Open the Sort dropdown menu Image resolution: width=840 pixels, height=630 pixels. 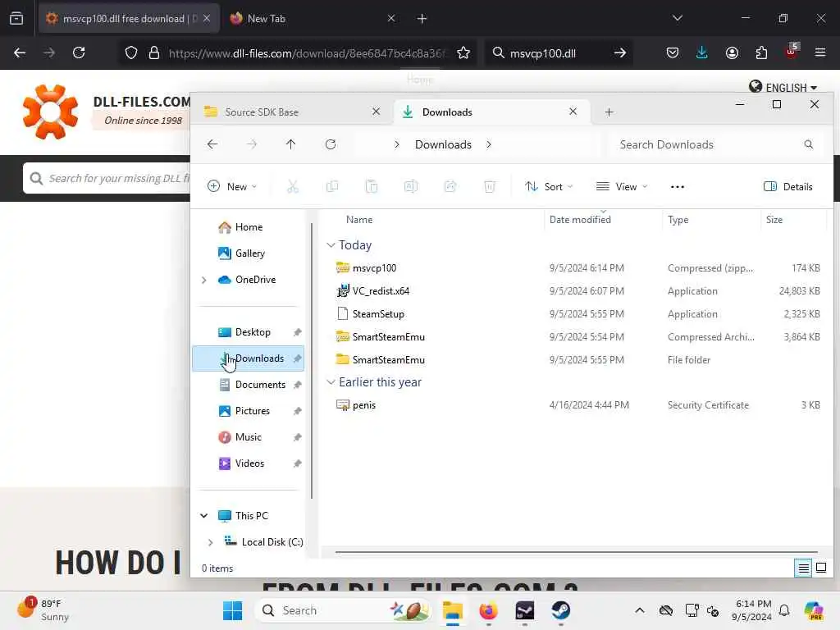549,186
